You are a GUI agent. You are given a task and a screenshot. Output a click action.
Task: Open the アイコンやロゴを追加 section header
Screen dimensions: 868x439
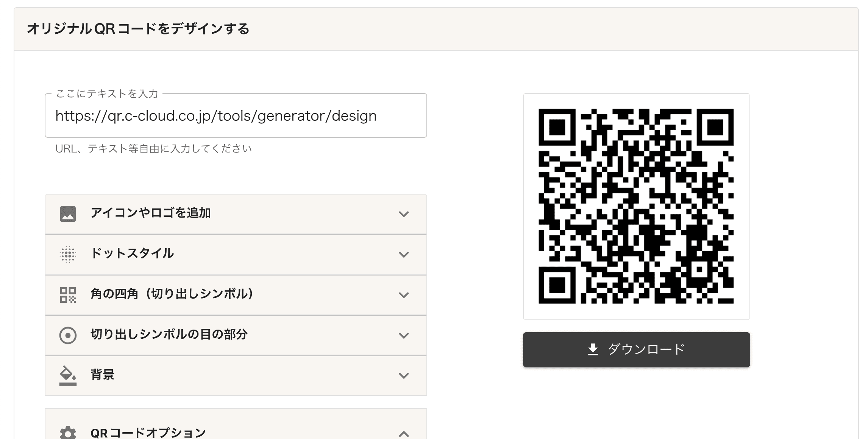click(236, 214)
